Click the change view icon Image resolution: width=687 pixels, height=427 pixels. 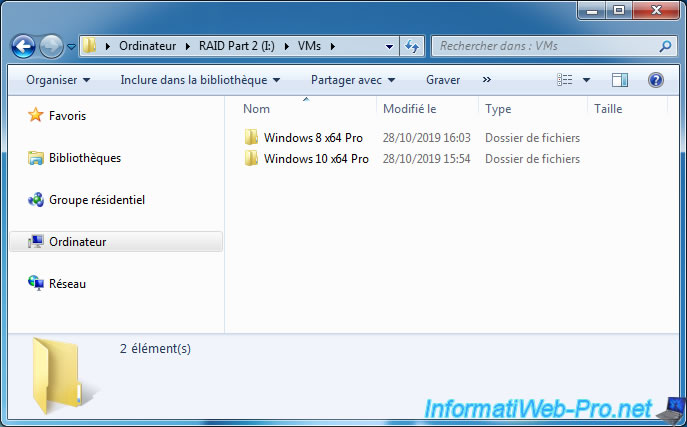[565, 80]
